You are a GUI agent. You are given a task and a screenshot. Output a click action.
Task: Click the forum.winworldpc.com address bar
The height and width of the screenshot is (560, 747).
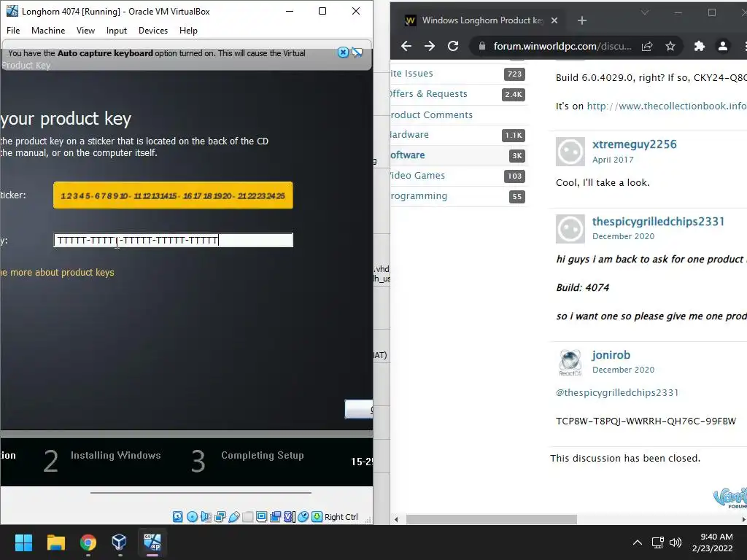pyautogui.click(x=562, y=46)
